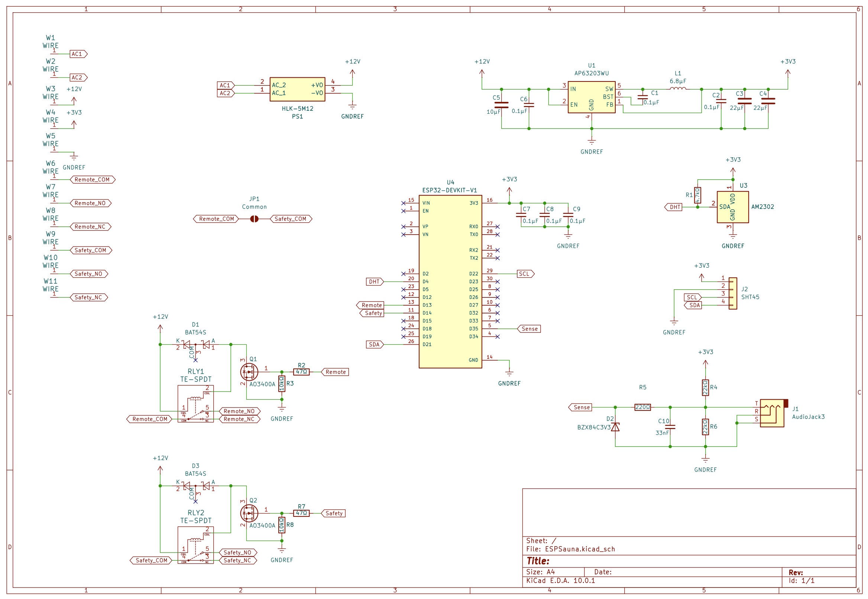
Task: Select the C3 22µF capacitor symbol
Action: pyautogui.click(x=745, y=101)
